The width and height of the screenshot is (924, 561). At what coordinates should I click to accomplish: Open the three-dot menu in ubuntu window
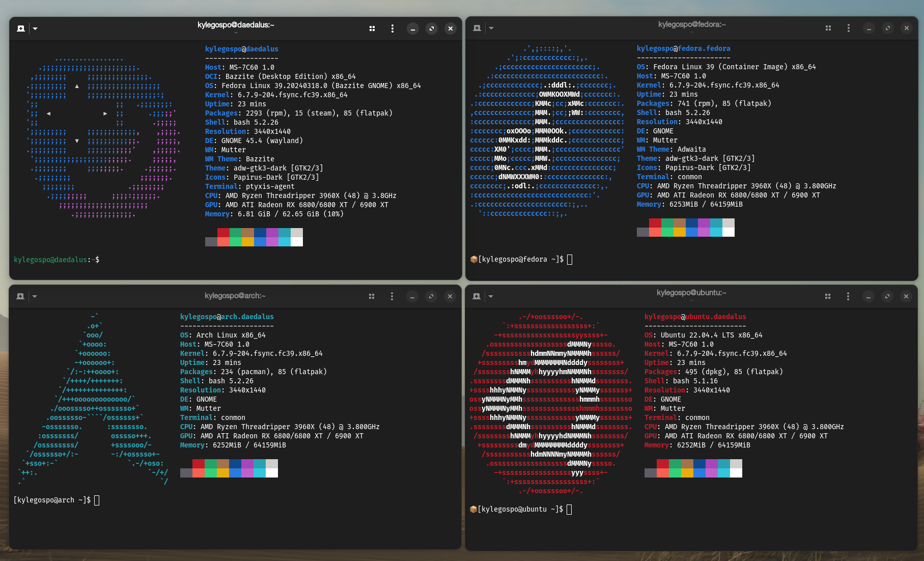pyautogui.click(x=848, y=296)
